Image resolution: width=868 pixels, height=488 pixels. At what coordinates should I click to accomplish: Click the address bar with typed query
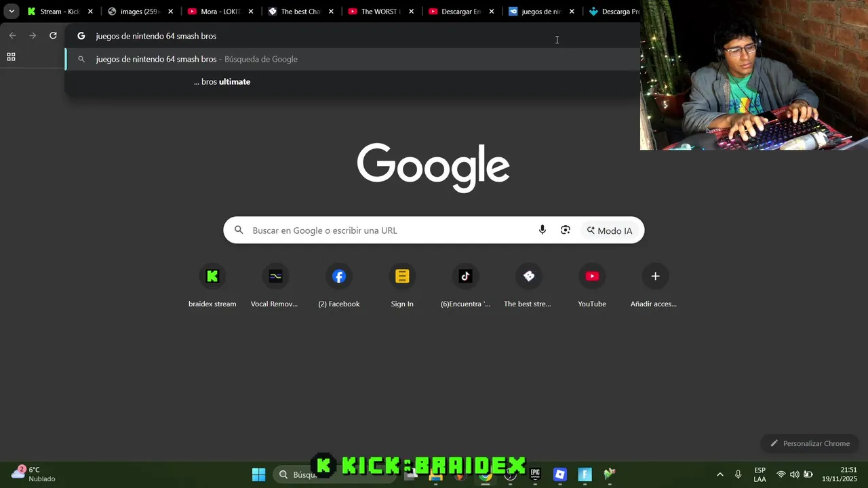[353, 36]
